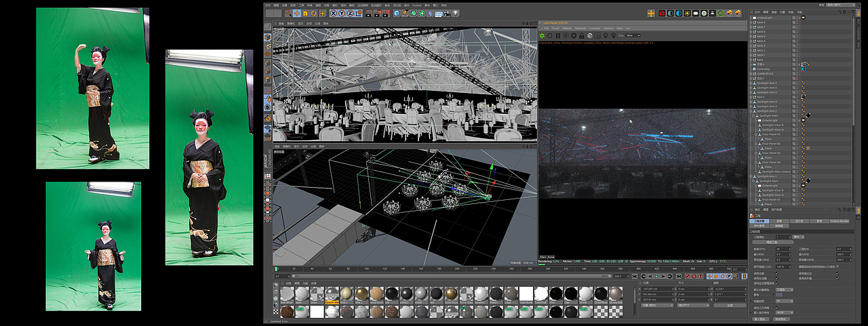Select the spline Pen tool
868x326 pixels.
(405, 14)
